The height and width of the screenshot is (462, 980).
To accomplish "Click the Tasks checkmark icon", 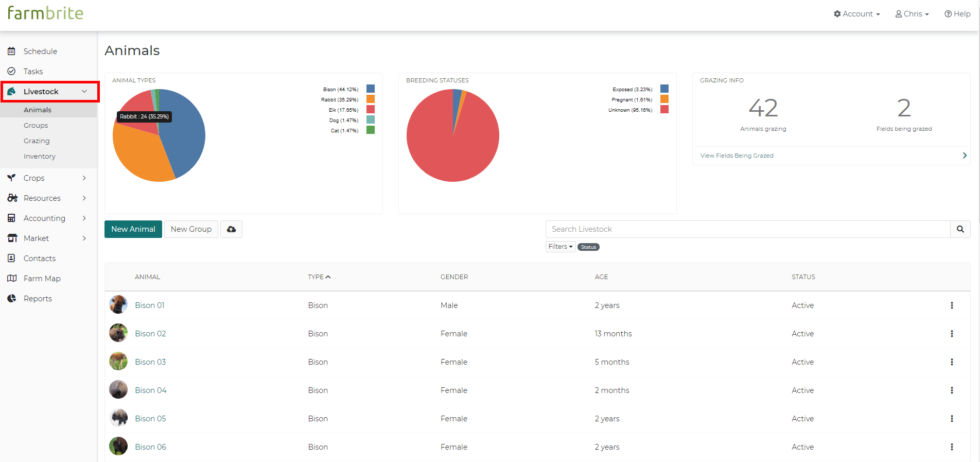I will tap(11, 71).
